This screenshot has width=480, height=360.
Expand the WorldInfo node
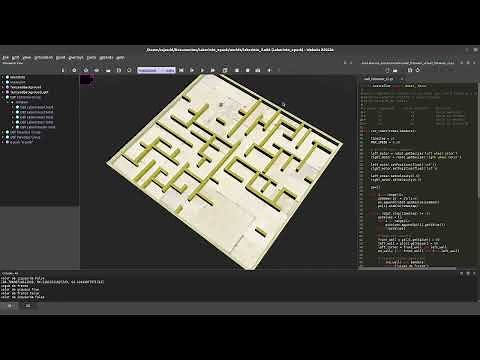click(3, 77)
